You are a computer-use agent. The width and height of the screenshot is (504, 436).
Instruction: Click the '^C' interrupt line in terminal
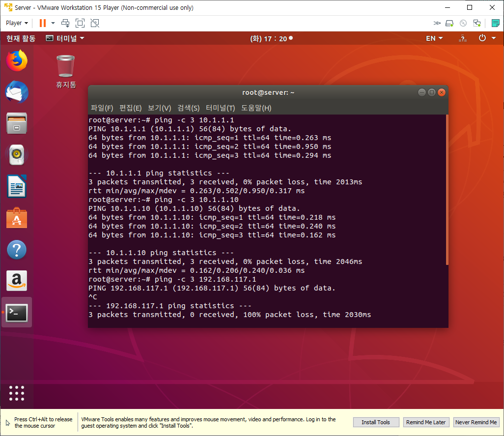(x=92, y=297)
